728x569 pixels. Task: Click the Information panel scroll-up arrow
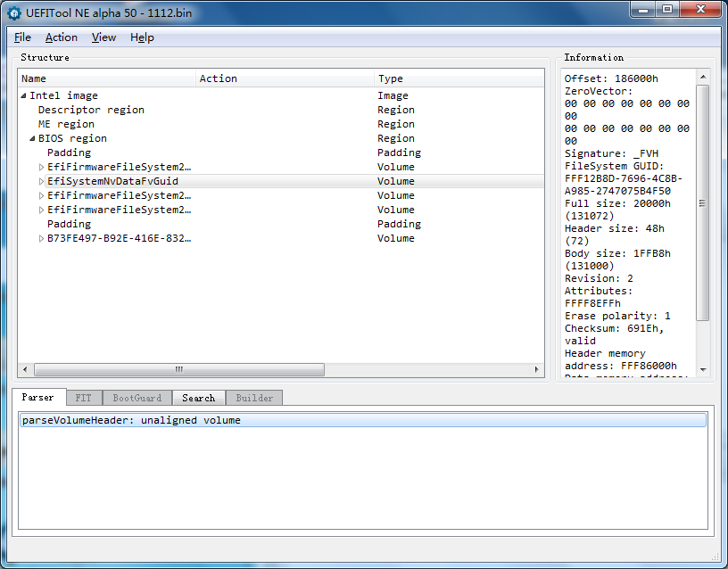pos(703,77)
